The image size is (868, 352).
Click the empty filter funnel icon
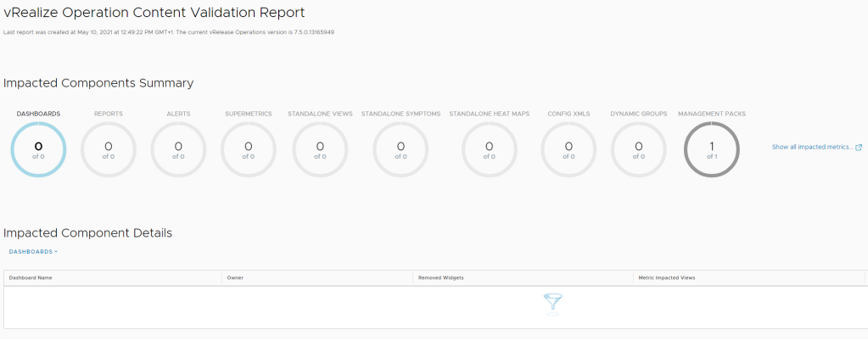click(554, 304)
